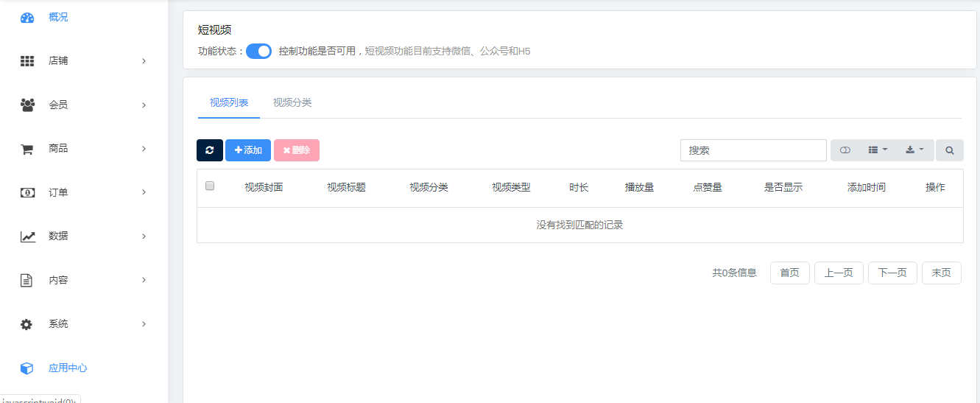Expand the 系统 menu chevron
Viewport: 980px width, 403px height.
(144, 324)
